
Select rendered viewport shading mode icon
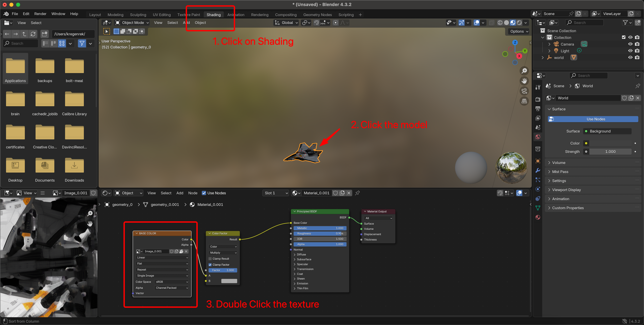519,23
